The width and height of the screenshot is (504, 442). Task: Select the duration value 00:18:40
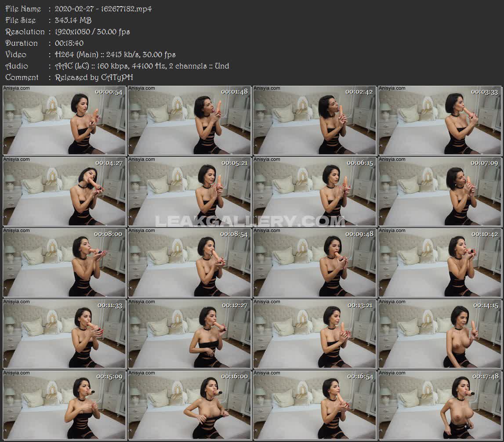pos(69,43)
